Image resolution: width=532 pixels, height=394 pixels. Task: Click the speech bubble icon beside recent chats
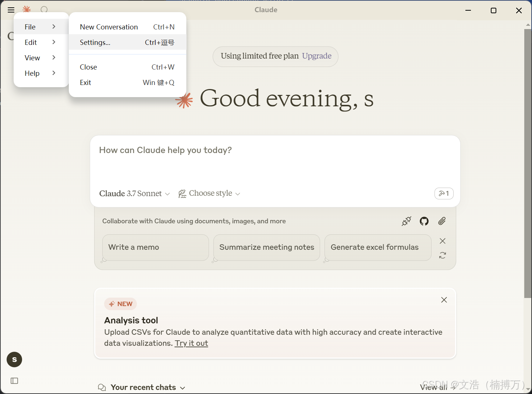click(102, 387)
